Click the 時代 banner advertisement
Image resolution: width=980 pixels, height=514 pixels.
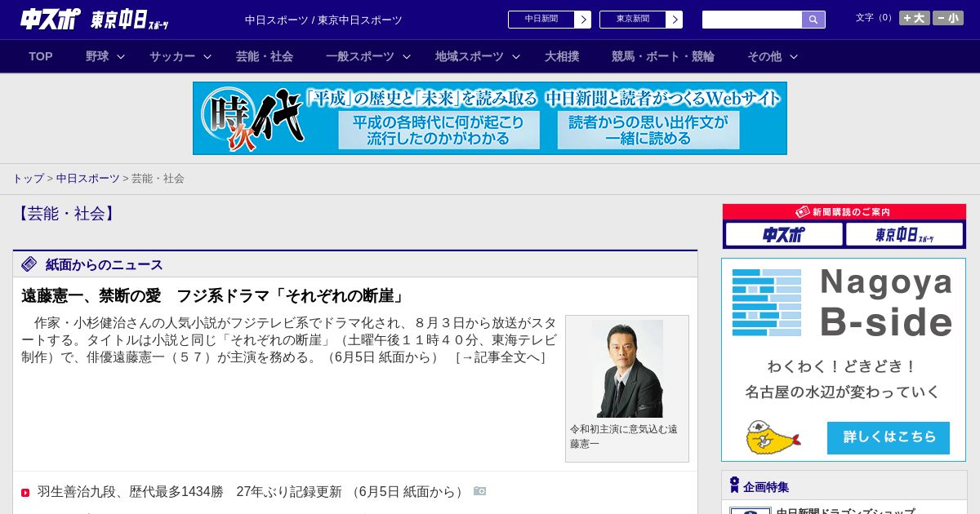coord(490,118)
